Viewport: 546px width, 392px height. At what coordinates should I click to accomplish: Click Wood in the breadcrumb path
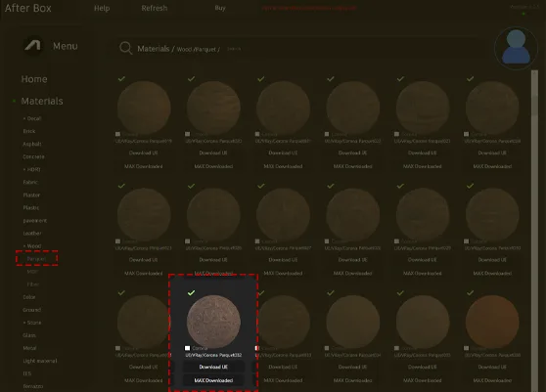pyautogui.click(x=184, y=50)
